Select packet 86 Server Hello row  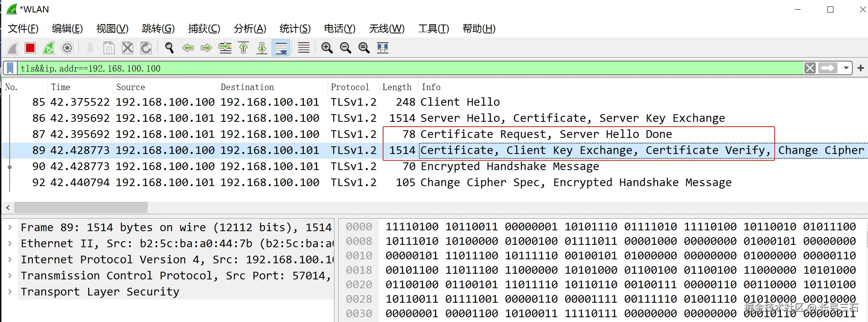tap(435, 118)
